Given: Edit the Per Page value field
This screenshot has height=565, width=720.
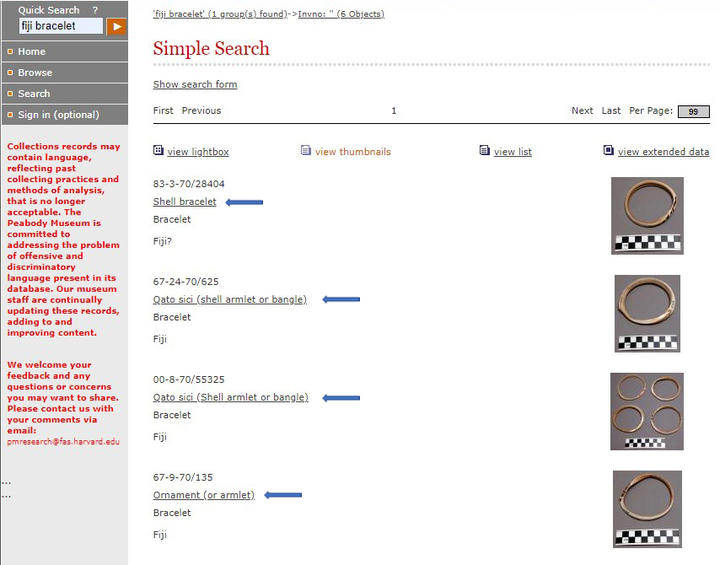Looking at the screenshot, I should [x=693, y=111].
